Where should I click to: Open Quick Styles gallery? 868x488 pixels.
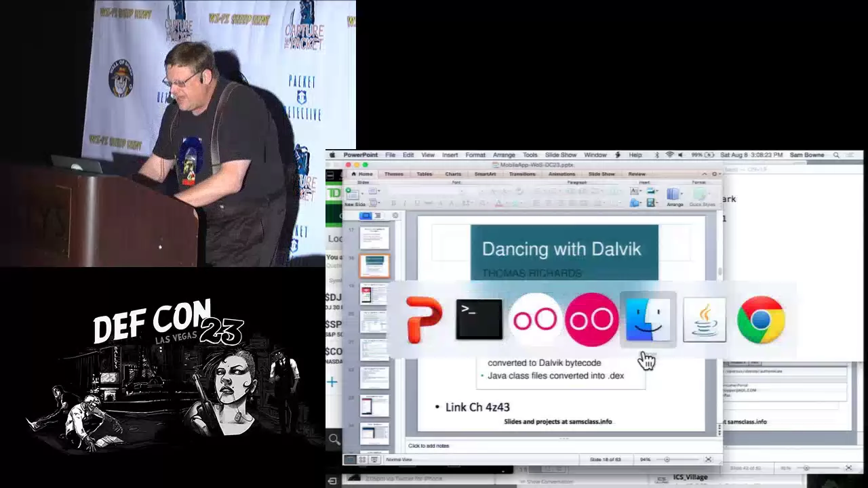(x=701, y=197)
